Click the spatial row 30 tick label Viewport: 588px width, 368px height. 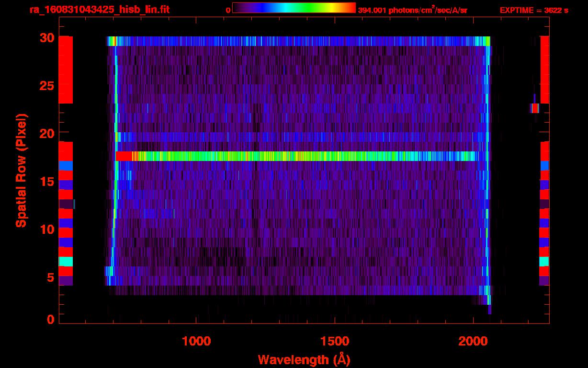pos(48,38)
